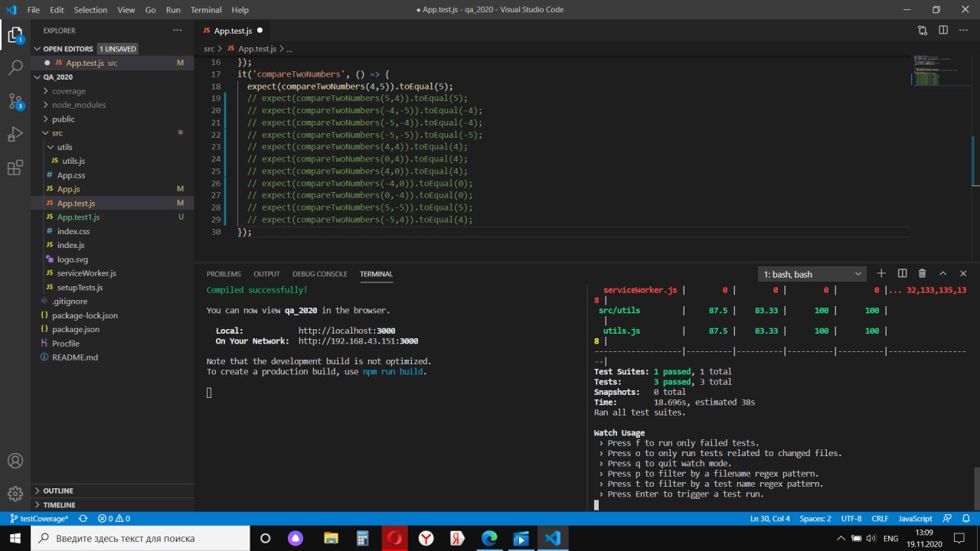The width and height of the screenshot is (980, 551).
Task: Open Opera browser from taskbar
Action: pyautogui.click(x=395, y=538)
